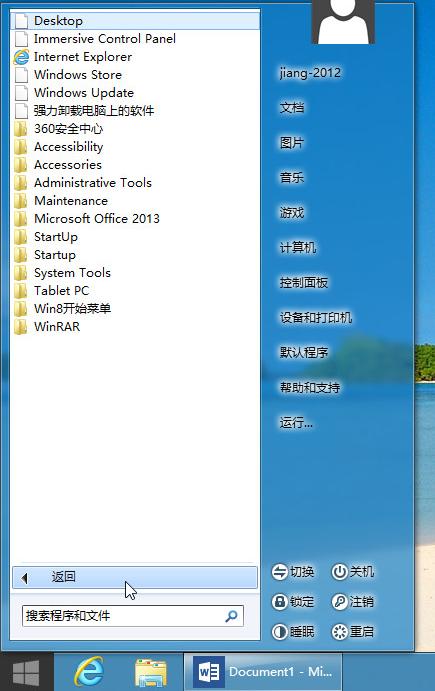Open 文档 from the right pane

(x=292, y=108)
